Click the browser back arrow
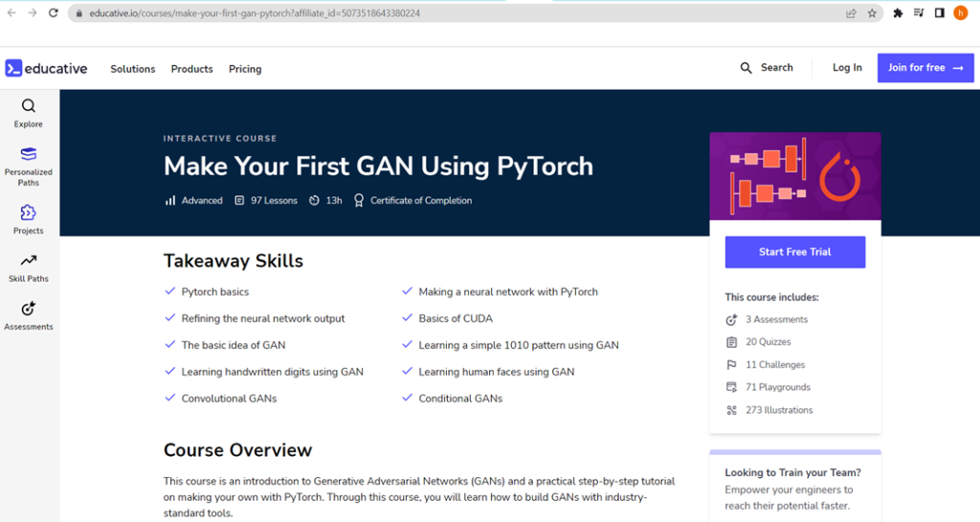980x522 pixels. [11, 13]
